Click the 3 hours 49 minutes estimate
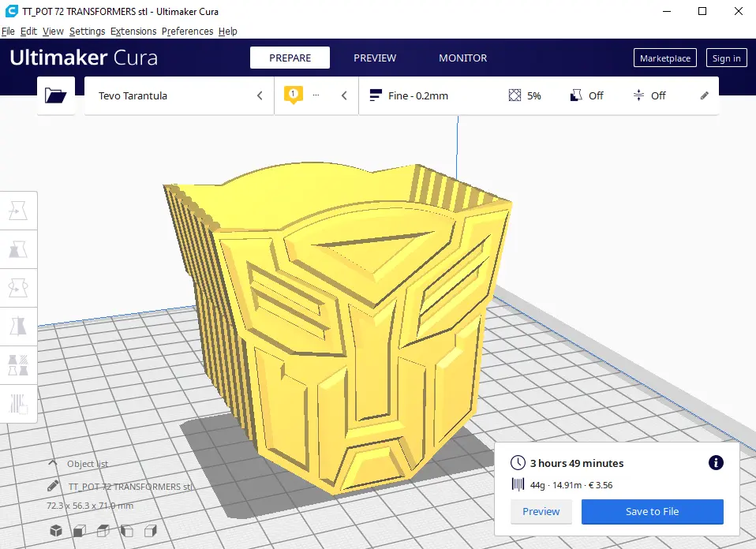This screenshot has height=549, width=756. [577, 463]
